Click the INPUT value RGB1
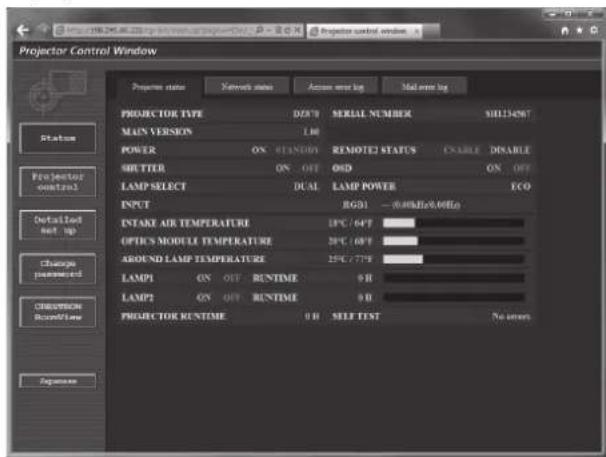606x457 pixels. (x=355, y=205)
